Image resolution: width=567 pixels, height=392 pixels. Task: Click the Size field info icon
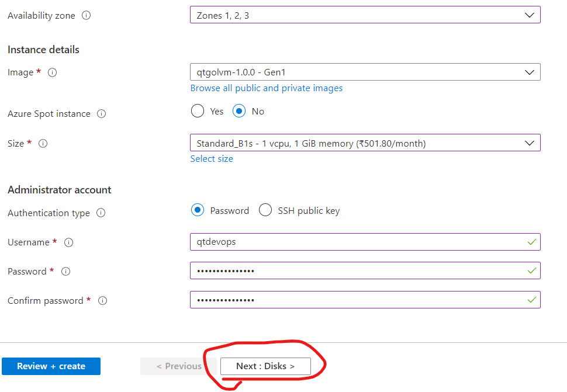click(43, 144)
